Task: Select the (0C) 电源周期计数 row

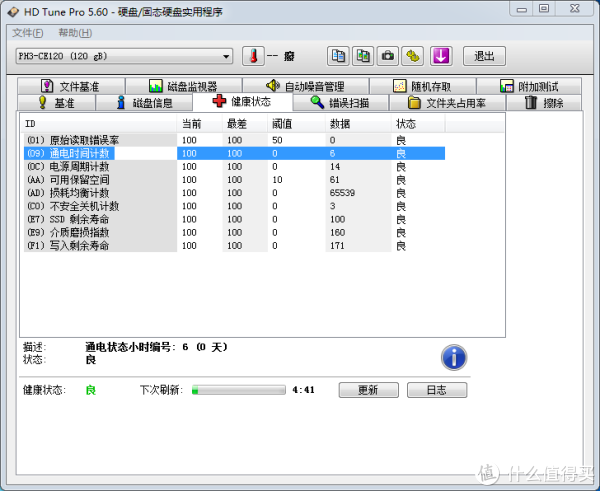Action: [234, 166]
